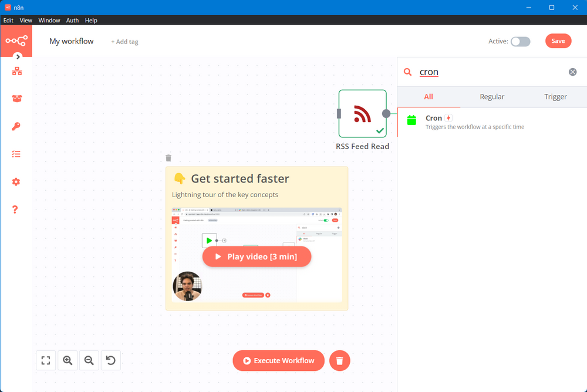The width and height of the screenshot is (587, 392).
Task: Toggle the workflow Active switch
Action: [x=520, y=41]
